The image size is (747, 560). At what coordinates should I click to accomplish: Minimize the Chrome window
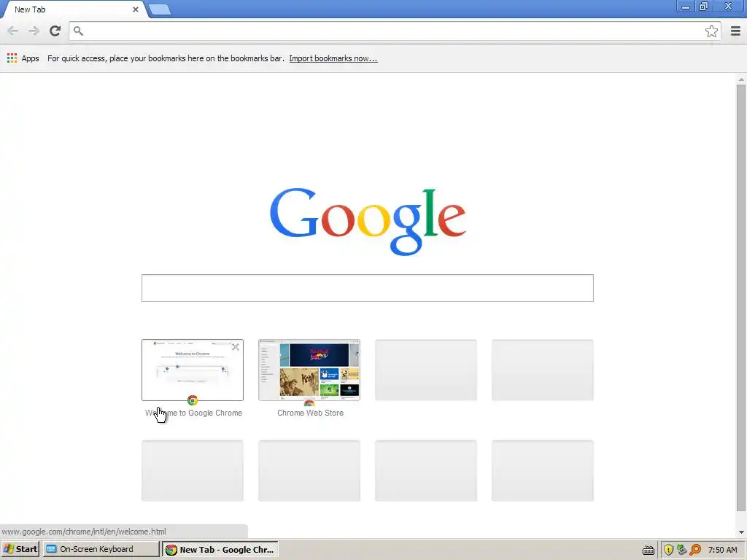pyautogui.click(x=686, y=6)
